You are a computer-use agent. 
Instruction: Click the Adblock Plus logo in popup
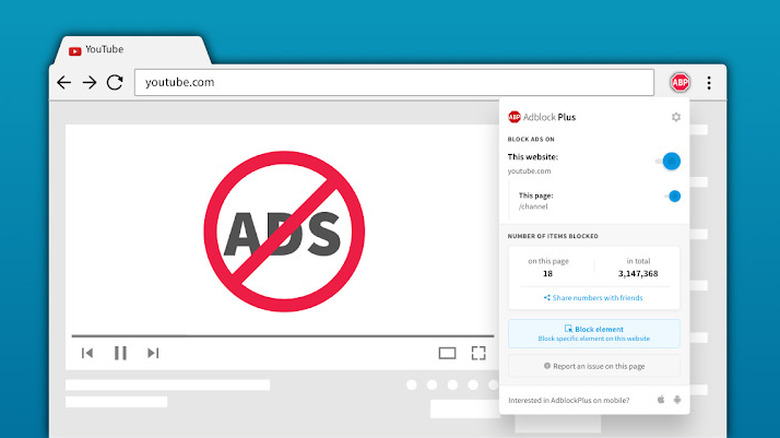pos(542,117)
